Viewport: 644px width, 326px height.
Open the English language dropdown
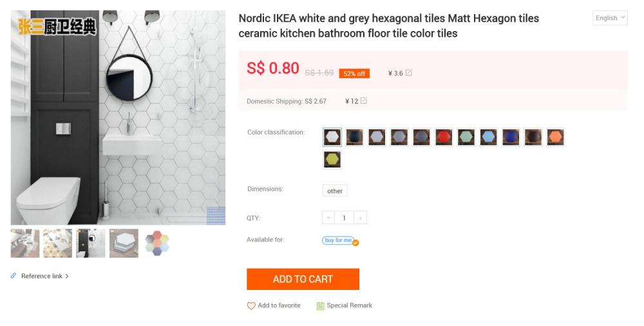tap(610, 18)
